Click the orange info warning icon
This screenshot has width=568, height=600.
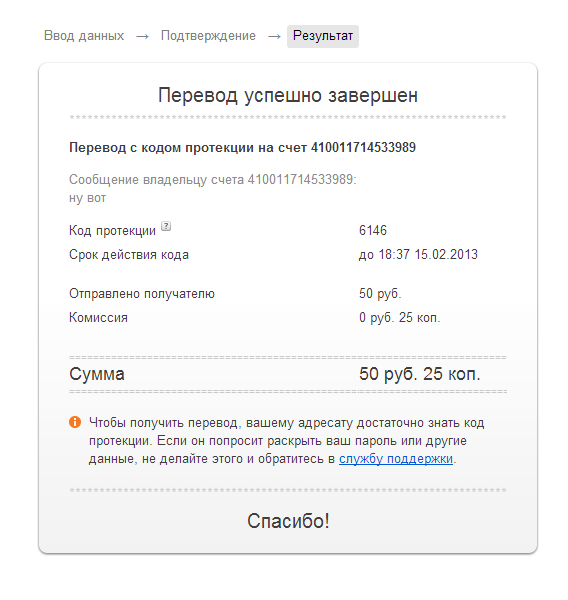point(75,422)
